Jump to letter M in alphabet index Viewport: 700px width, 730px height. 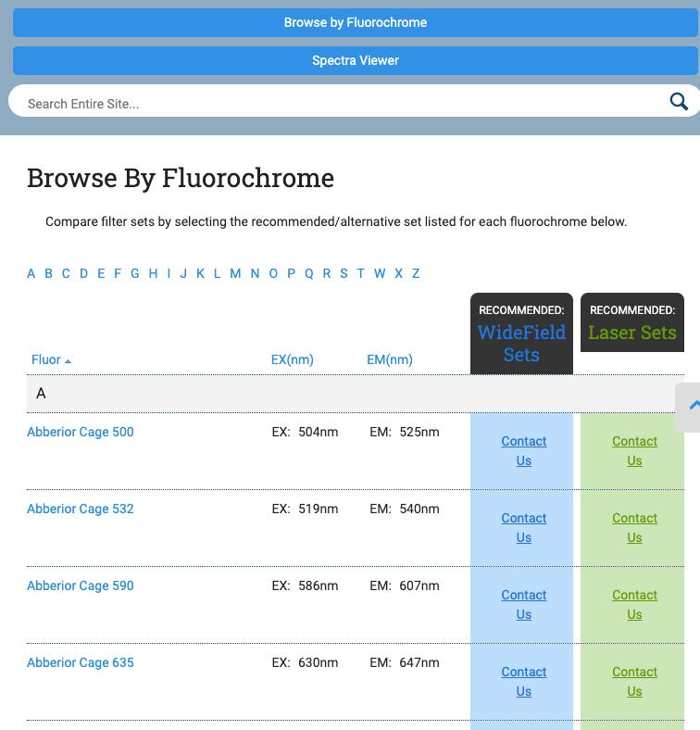[235, 273]
